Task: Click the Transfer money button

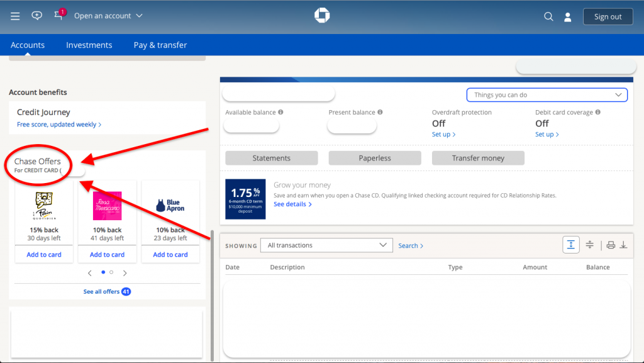Action: [x=478, y=158]
